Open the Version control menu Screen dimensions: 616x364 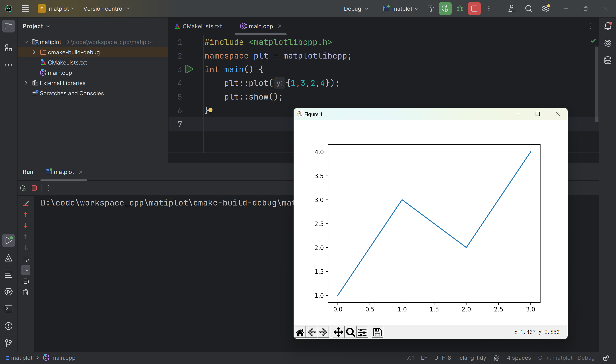(106, 9)
